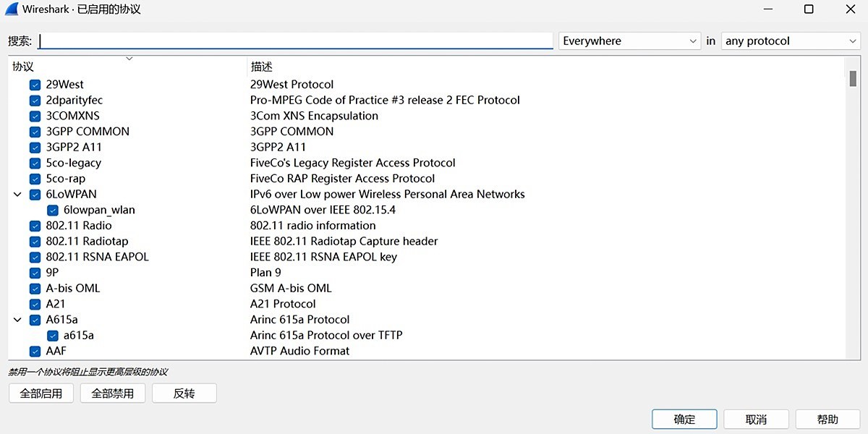Click the 反转 (Invert) button
868x434 pixels.
(x=184, y=393)
